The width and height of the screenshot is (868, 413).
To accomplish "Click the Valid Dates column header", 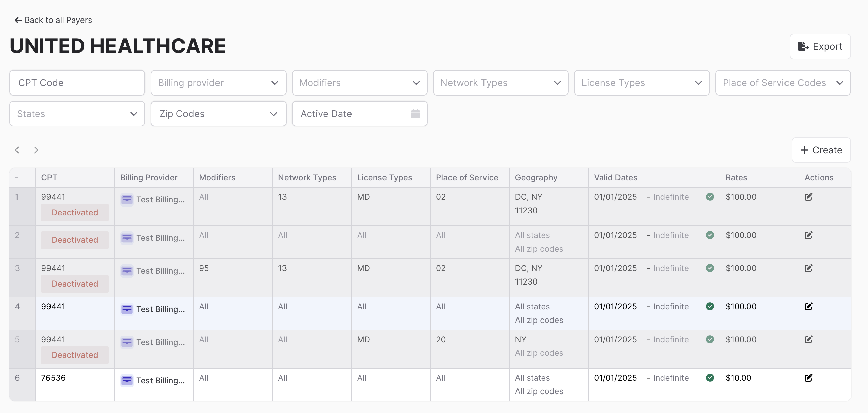I will click(615, 177).
